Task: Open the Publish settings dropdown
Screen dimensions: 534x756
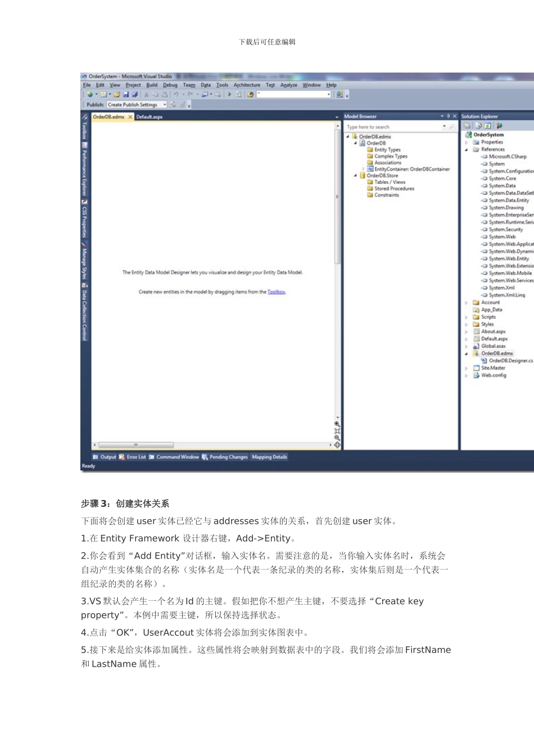Action: (165, 105)
